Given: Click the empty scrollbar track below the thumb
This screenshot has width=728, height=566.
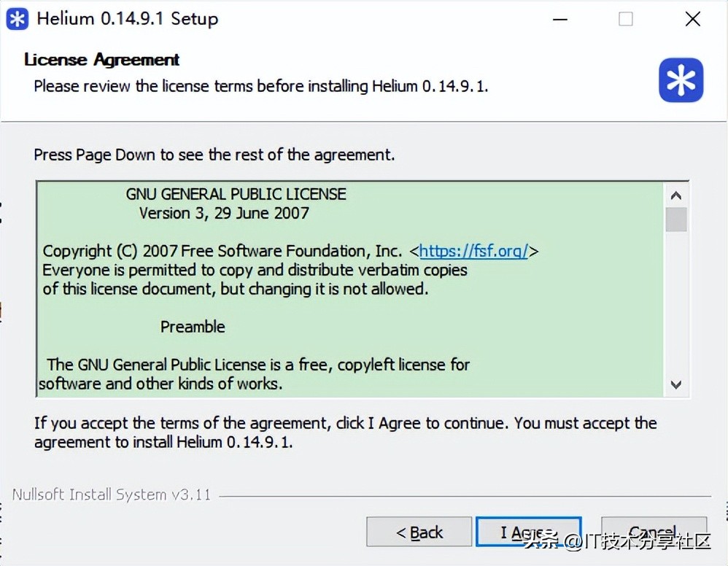Looking at the screenshot, I should pyautogui.click(x=676, y=302).
